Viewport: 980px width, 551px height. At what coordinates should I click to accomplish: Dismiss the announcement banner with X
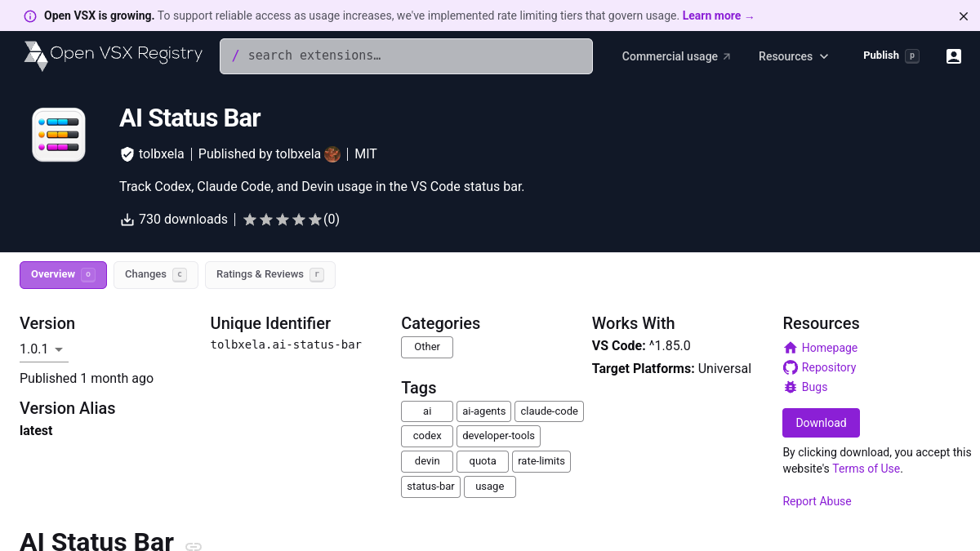tap(964, 16)
